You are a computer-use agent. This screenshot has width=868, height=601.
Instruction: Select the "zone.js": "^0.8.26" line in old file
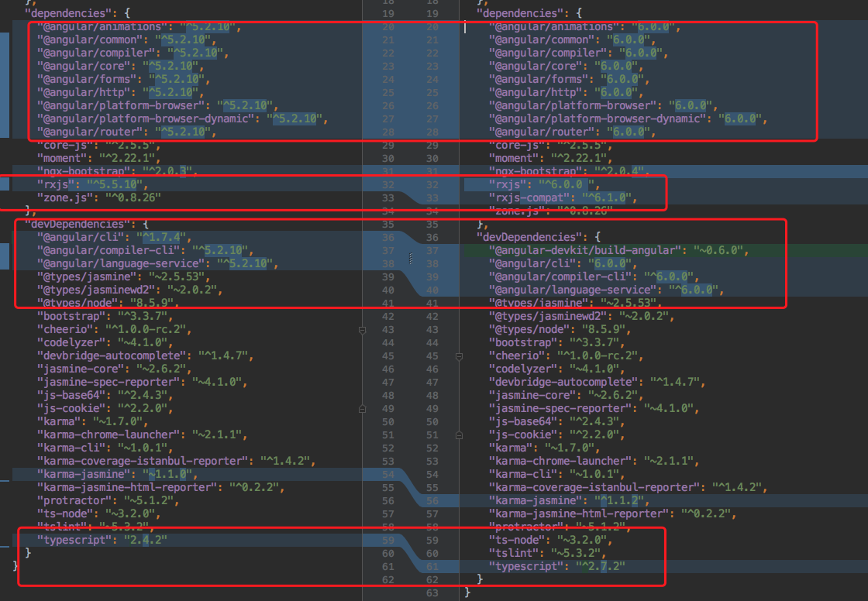99,197
